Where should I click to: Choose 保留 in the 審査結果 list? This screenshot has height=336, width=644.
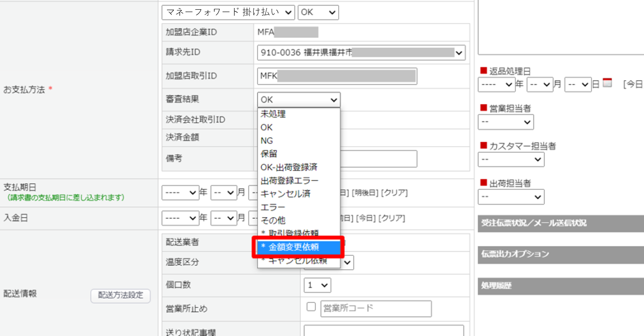click(x=299, y=154)
